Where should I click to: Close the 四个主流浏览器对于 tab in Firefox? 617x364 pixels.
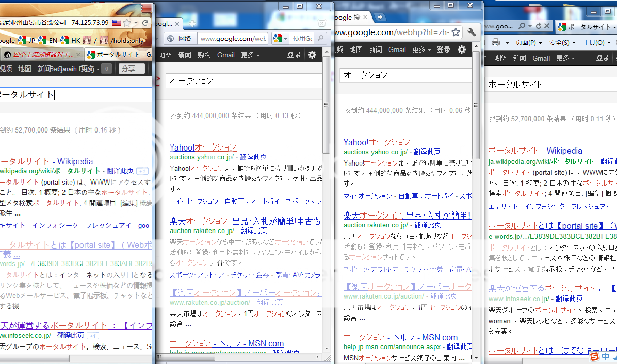pyautogui.click(x=78, y=55)
